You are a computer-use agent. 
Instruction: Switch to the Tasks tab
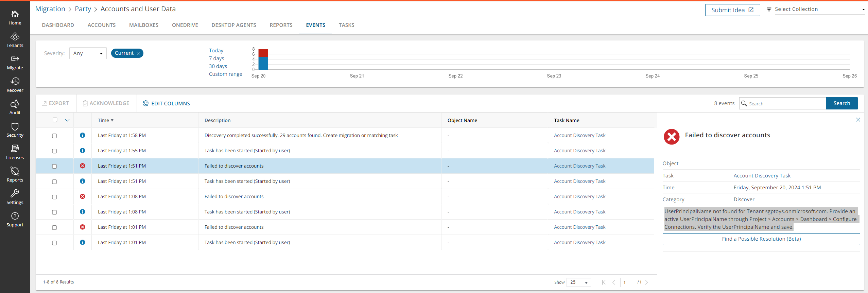point(346,25)
